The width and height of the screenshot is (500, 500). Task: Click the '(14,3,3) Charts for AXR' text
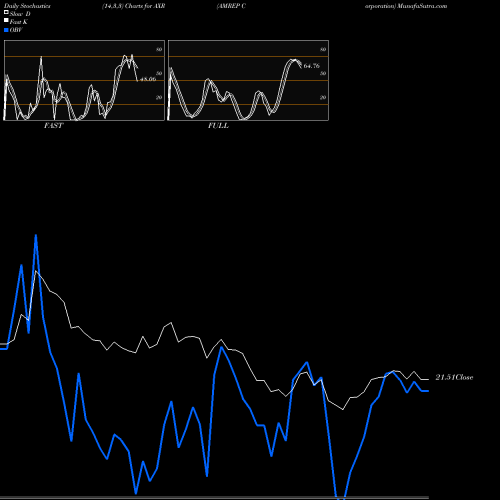[x=134, y=6]
